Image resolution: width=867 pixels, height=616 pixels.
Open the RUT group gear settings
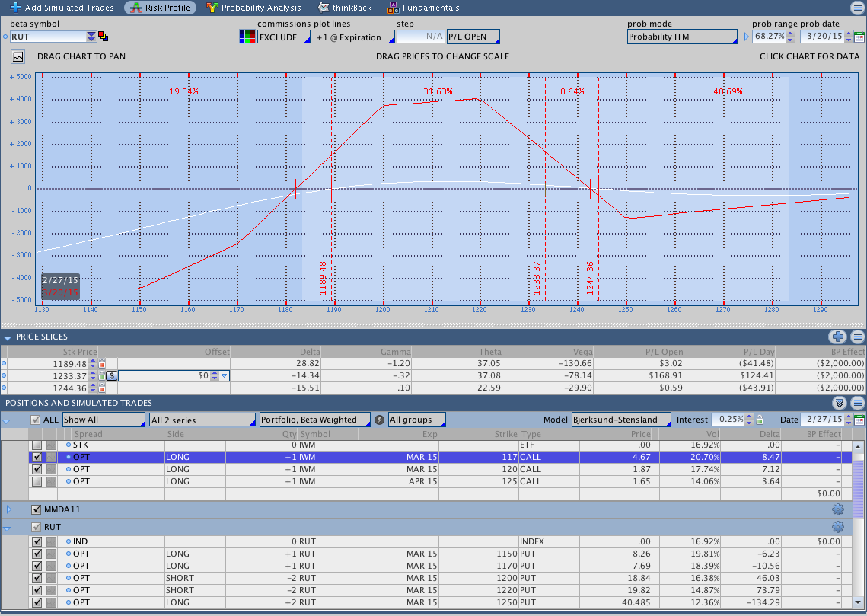pyautogui.click(x=838, y=527)
